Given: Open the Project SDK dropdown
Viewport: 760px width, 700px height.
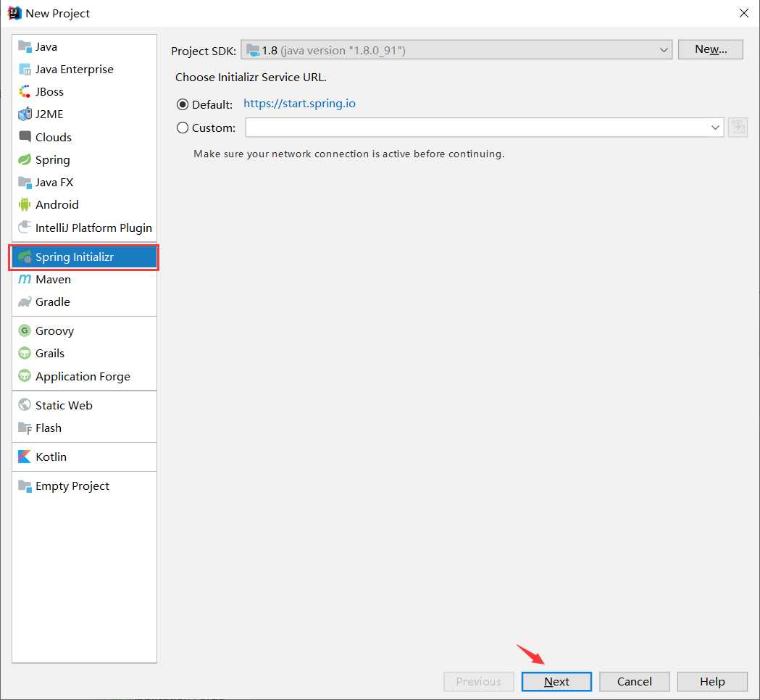Looking at the screenshot, I should click(456, 49).
